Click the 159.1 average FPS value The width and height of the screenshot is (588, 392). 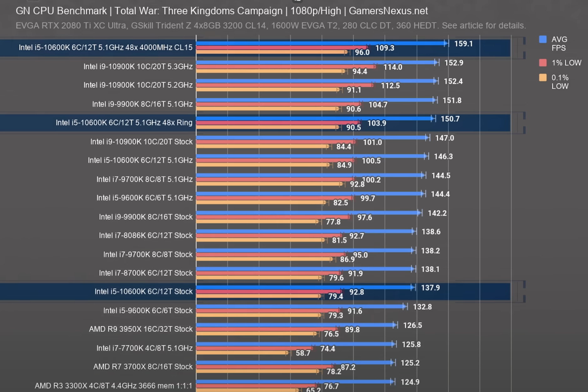[x=463, y=44]
